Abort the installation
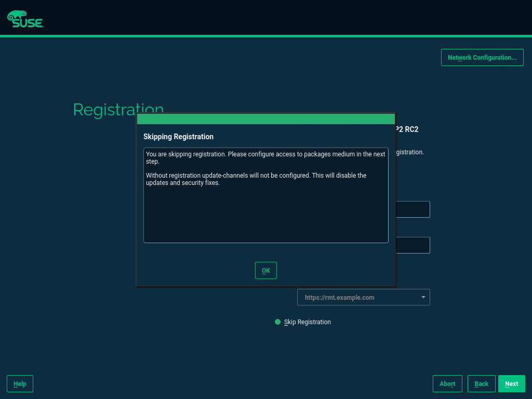This screenshot has width=532, height=399. pos(447,383)
